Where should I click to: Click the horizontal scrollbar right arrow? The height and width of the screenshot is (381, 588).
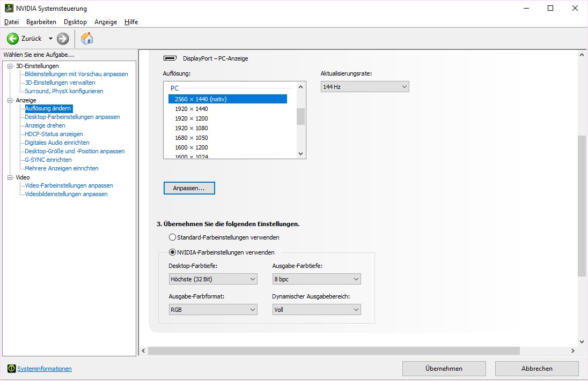click(572, 351)
